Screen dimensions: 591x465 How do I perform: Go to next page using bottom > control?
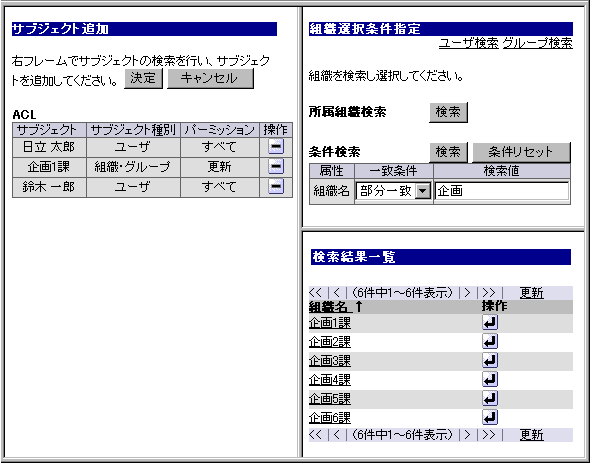(x=467, y=435)
